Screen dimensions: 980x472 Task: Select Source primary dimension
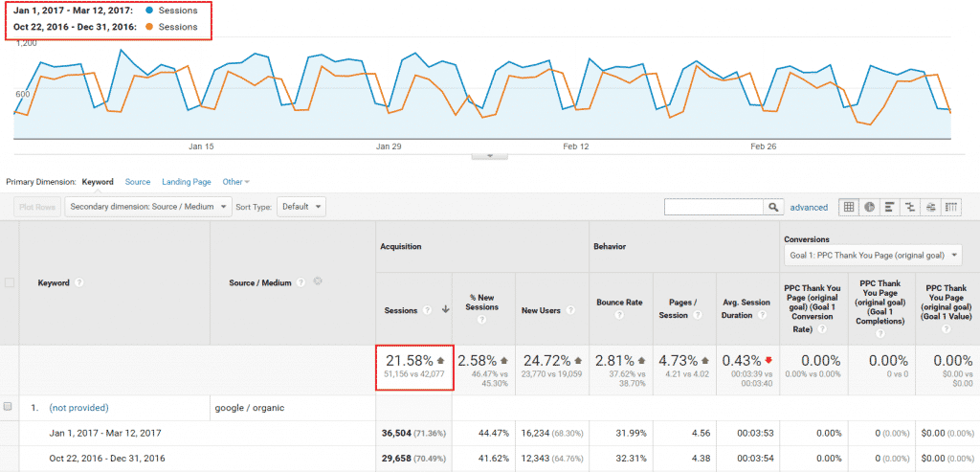pos(138,182)
